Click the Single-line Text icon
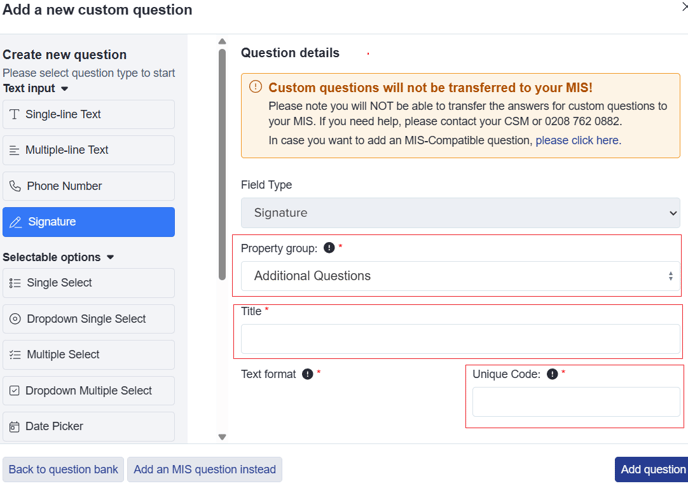The width and height of the screenshot is (688, 493). tap(14, 114)
